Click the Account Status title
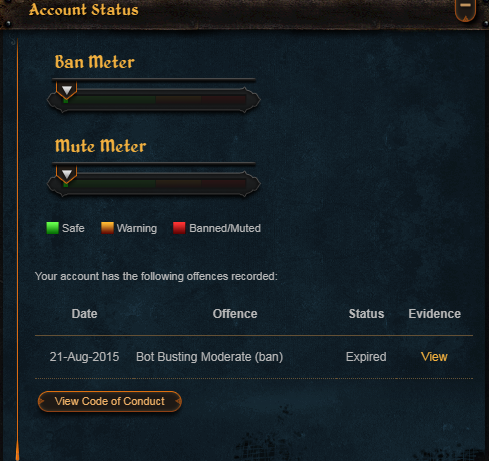This screenshot has width=489, height=461. click(84, 10)
